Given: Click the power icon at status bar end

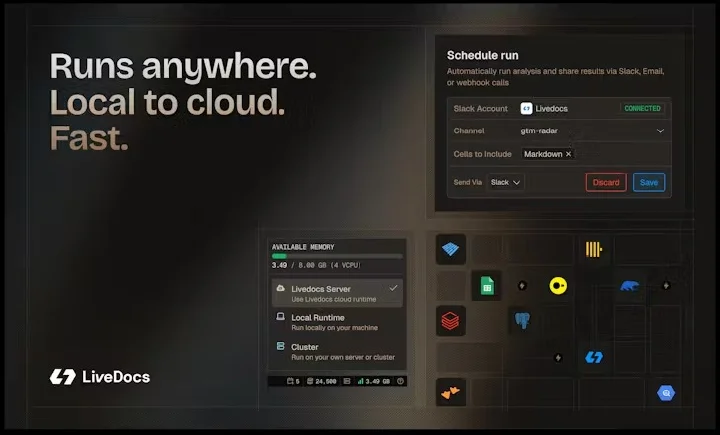Looking at the screenshot, I should [x=400, y=381].
